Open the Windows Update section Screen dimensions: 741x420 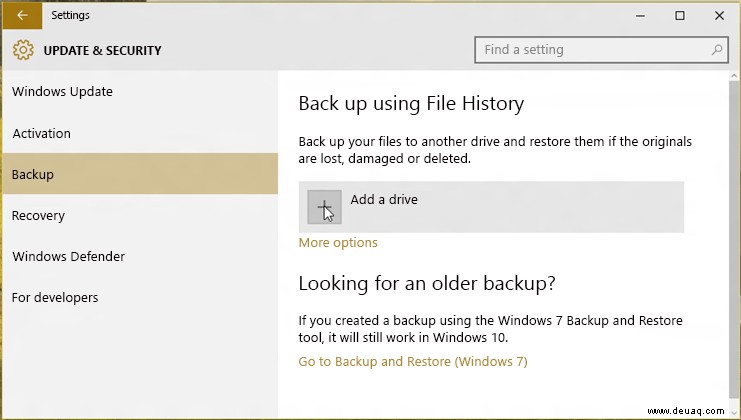click(x=140, y=92)
